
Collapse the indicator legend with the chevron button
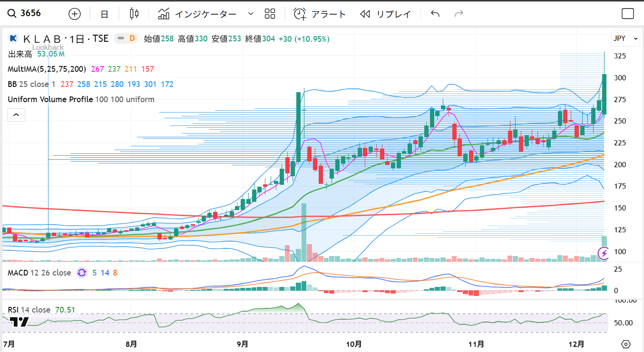pyautogui.click(x=16, y=114)
